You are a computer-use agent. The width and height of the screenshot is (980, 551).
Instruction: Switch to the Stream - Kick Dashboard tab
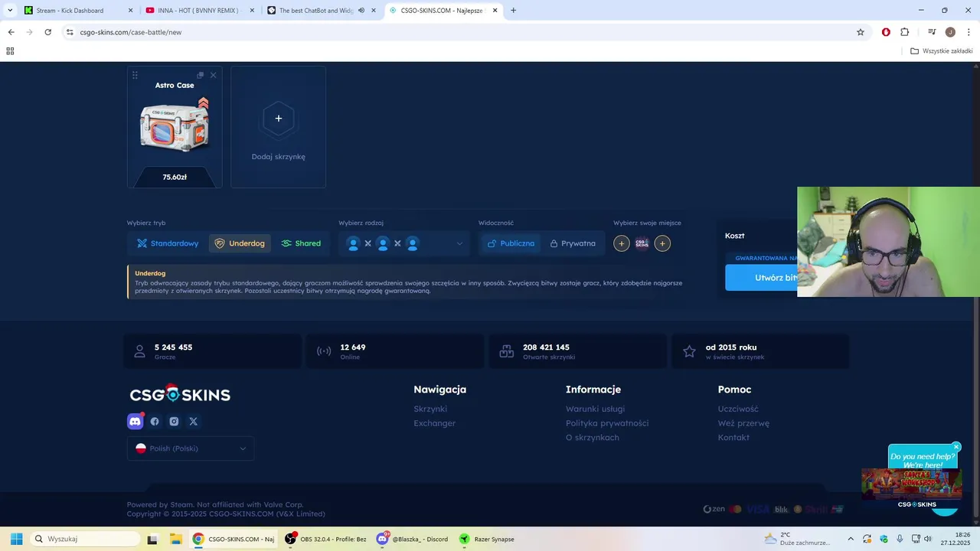(78, 11)
